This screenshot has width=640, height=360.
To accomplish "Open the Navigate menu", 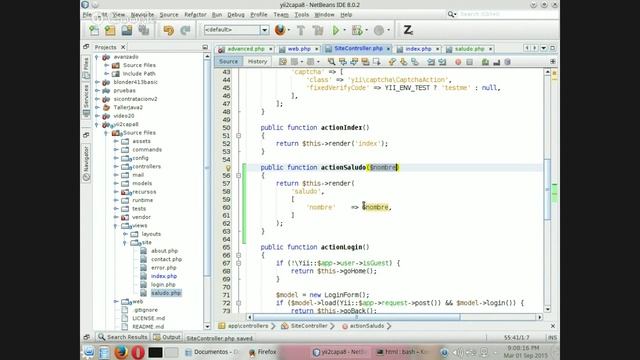I will [x=142, y=15].
